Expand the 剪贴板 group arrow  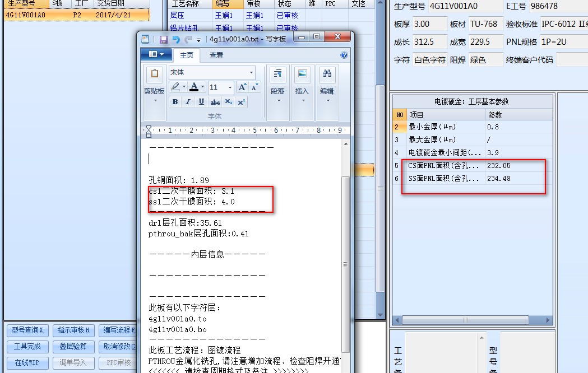155,101
